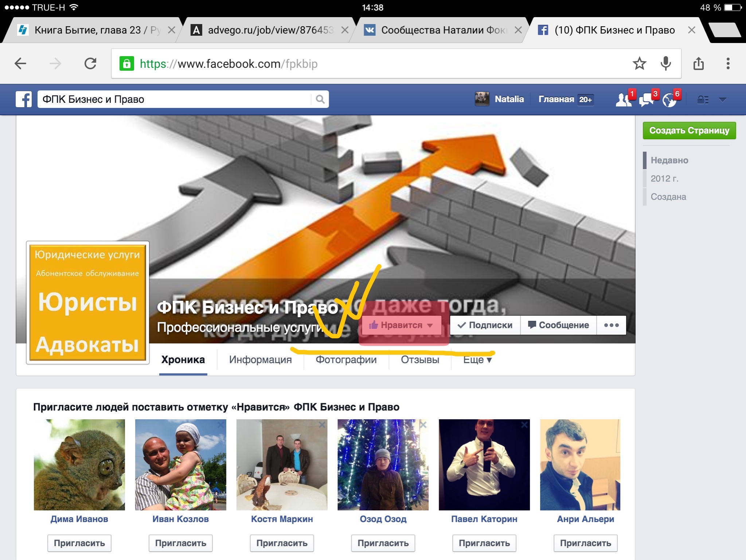
Task: Click the Facebook logo icon
Action: tap(24, 99)
